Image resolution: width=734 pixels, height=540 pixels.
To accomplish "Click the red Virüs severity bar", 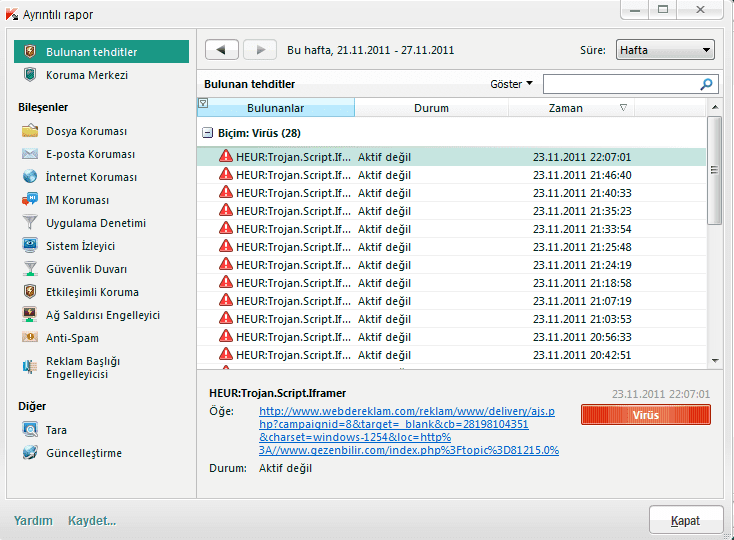I will [645, 415].
